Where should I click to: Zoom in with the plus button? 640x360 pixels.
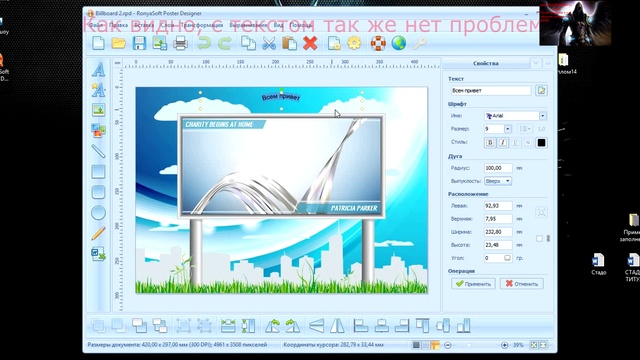[x=504, y=345]
